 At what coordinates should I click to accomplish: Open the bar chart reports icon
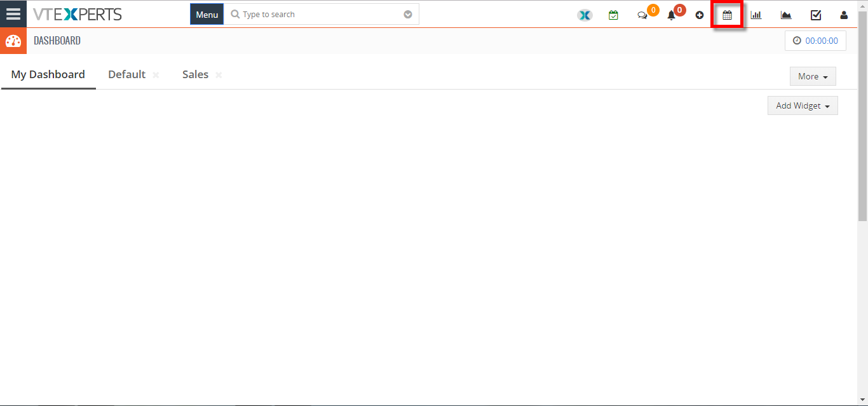tap(756, 15)
